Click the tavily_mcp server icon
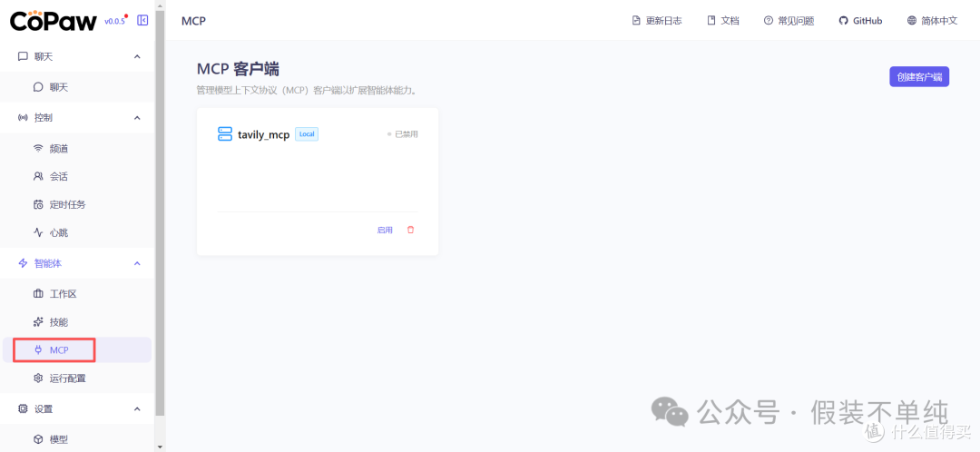Screen dimensions: 980x452 (225, 133)
